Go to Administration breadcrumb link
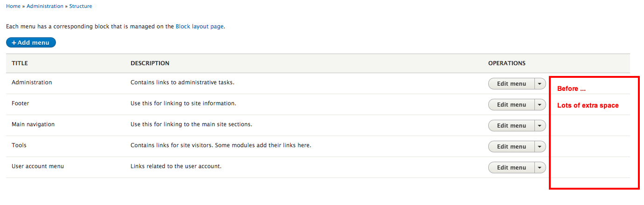Viewport: 644px width, 205px height. (x=45, y=6)
